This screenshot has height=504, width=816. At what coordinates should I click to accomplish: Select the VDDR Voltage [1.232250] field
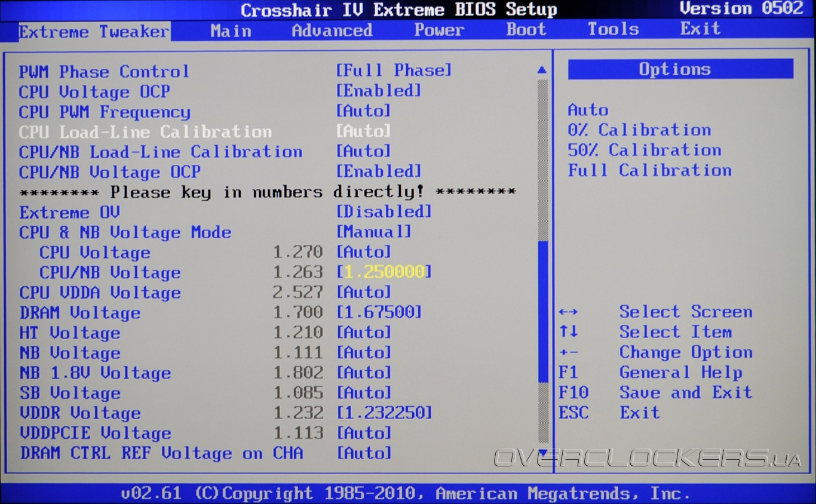coord(384,413)
